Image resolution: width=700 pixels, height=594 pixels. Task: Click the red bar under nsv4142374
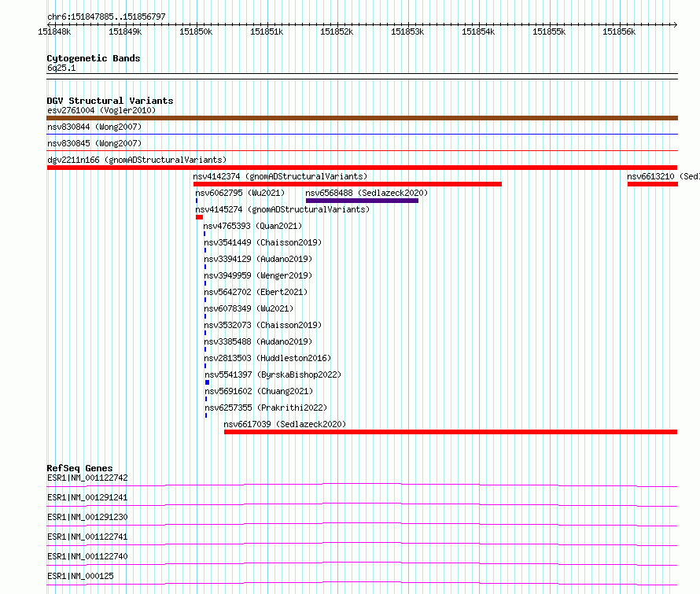[348, 184]
